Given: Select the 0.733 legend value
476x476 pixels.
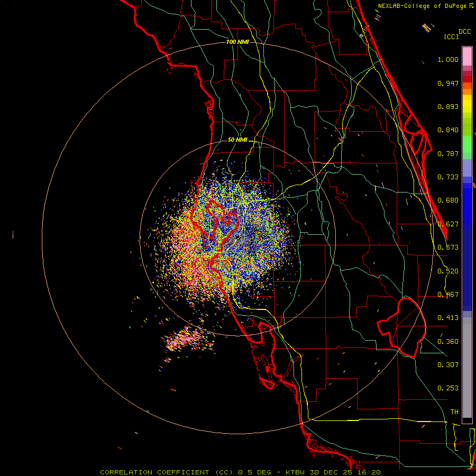Looking at the screenshot, I should point(448,177).
